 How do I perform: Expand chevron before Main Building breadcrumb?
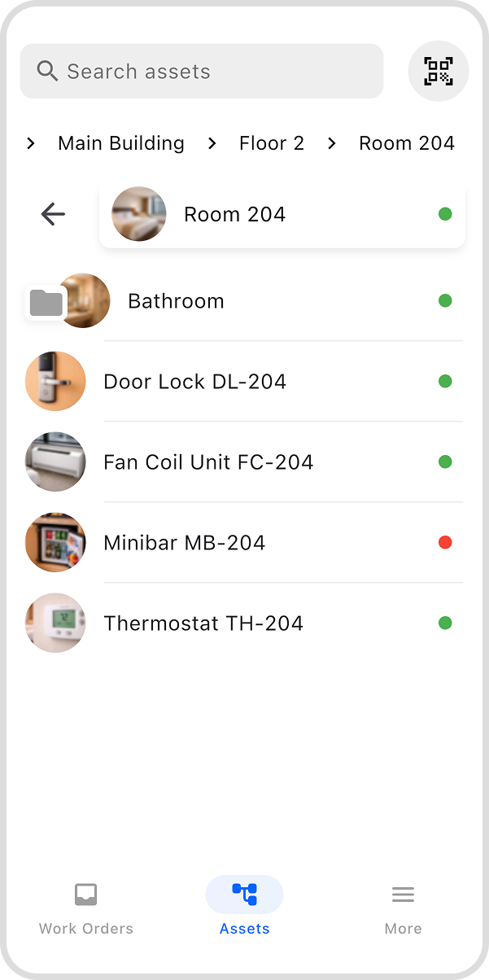(31, 144)
